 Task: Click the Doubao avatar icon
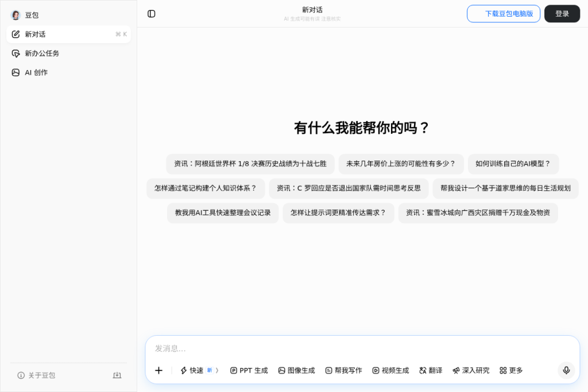point(16,15)
